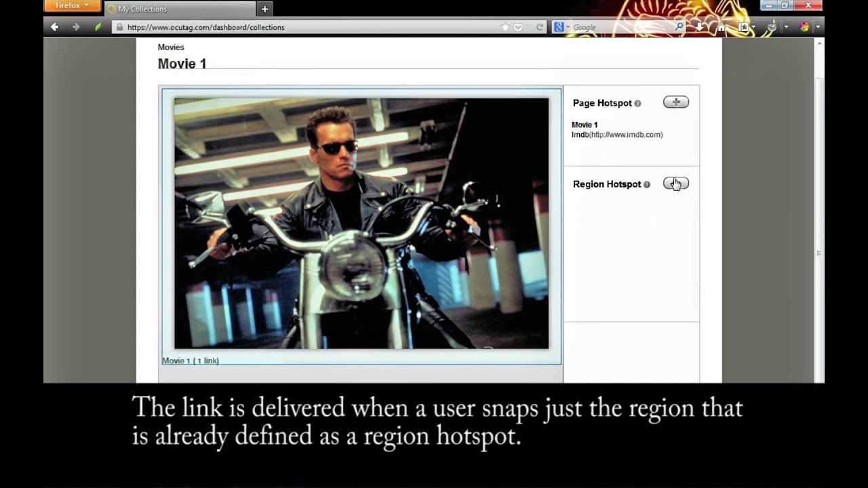Click the green leaf toolbar icon
This screenshot has height=488, width=868.
point(98,27)
